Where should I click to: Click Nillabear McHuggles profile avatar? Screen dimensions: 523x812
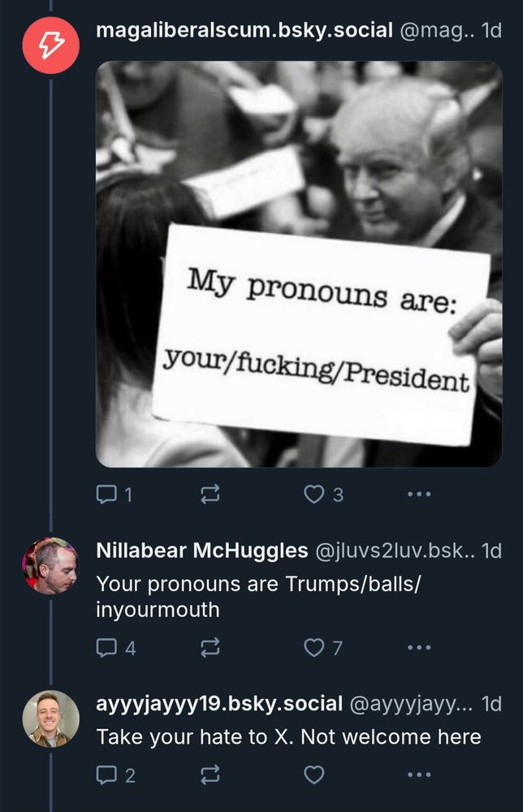point(50,565)
